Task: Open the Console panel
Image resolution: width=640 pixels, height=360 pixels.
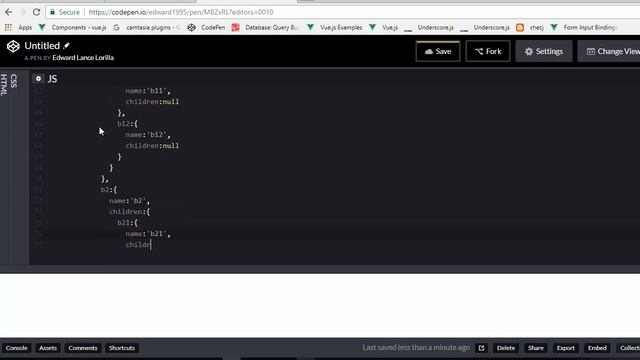Action: point(16,348)
